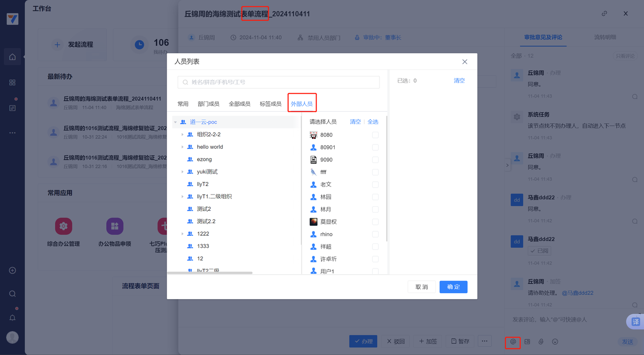The height and width of the screenshot is (355, 644).
Task: Click the 确定 button
Action: tap(453, 287)
